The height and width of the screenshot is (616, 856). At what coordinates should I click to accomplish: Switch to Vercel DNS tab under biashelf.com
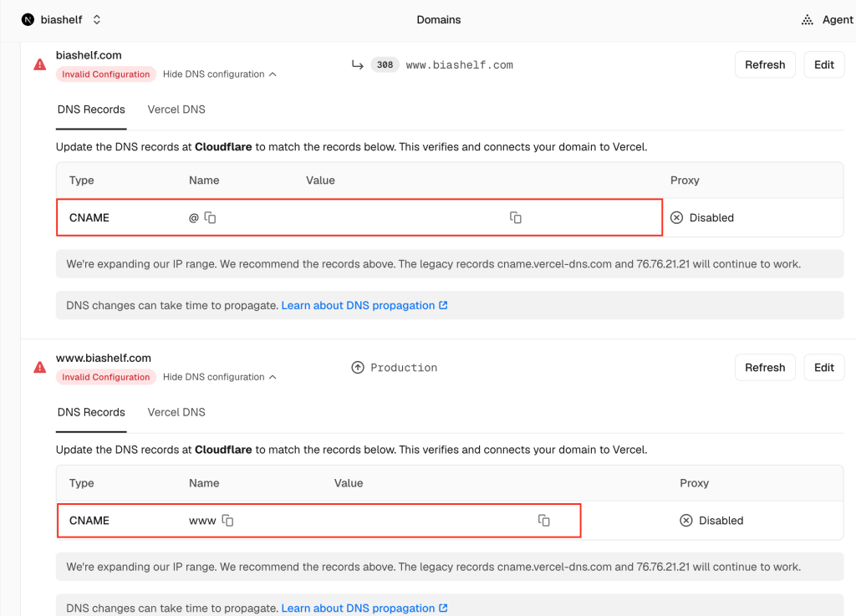176,109
